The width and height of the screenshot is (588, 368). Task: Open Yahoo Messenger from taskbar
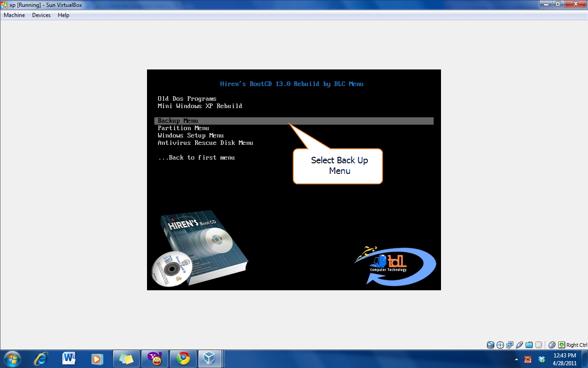coord(154,358)
